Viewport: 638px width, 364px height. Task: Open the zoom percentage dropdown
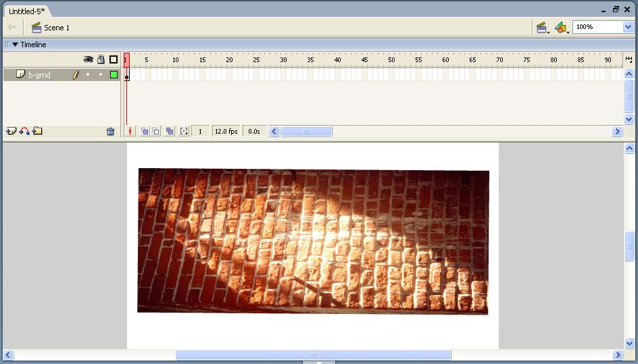click(628, 27)
